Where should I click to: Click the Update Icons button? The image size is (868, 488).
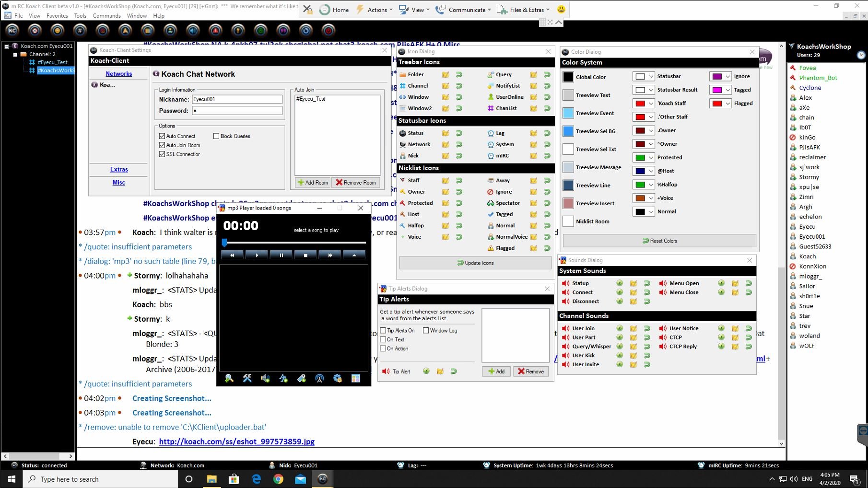[x=475, y=263]
